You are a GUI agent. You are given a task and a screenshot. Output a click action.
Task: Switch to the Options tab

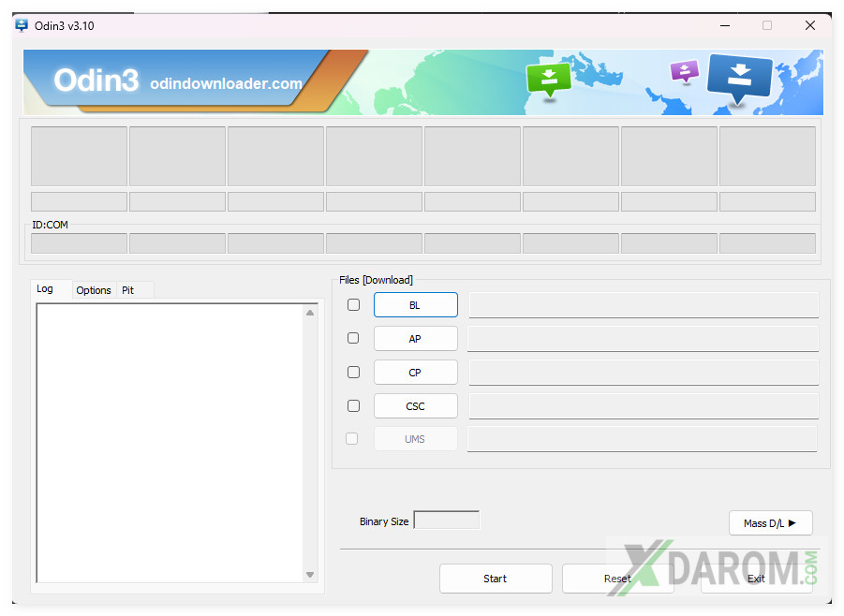pos(94,290)
